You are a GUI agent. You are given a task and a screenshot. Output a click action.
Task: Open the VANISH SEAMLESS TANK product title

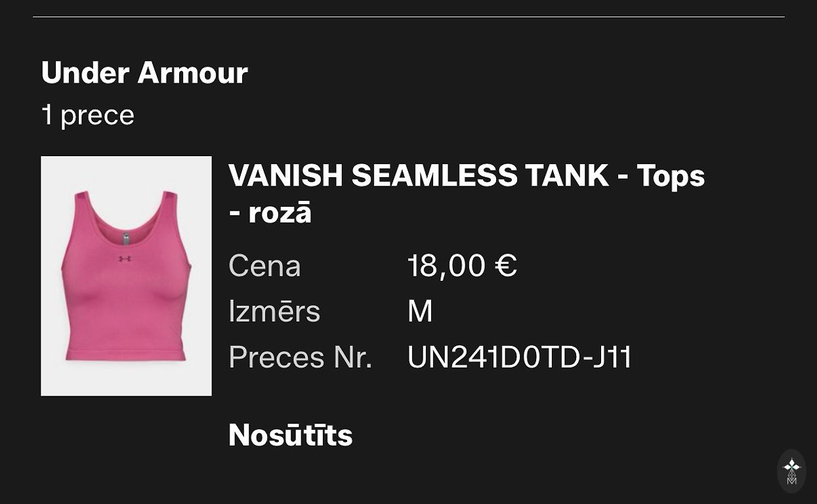419,176
